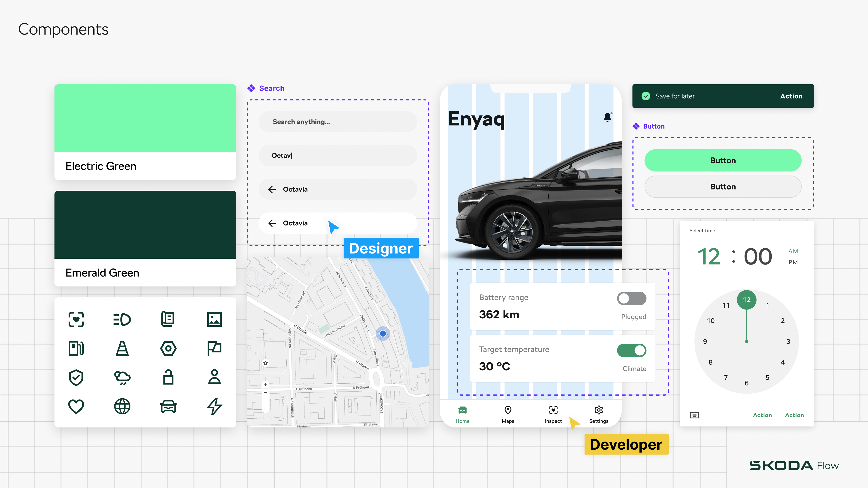
Task: Click Action in the Save for later banner
Action: coord(791,96)
